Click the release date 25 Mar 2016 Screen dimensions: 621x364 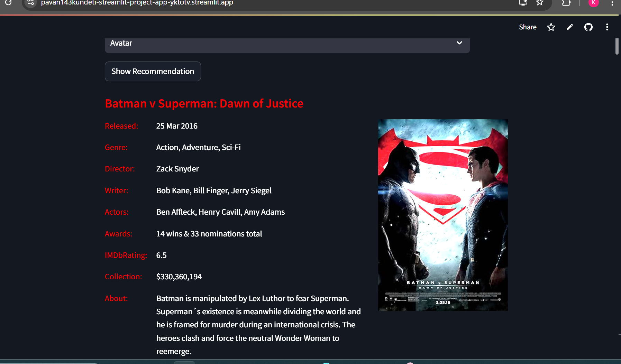(x=177, y=126)
